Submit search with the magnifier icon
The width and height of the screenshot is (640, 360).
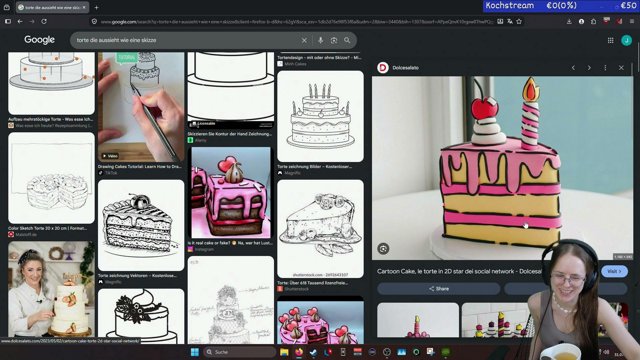347,40
